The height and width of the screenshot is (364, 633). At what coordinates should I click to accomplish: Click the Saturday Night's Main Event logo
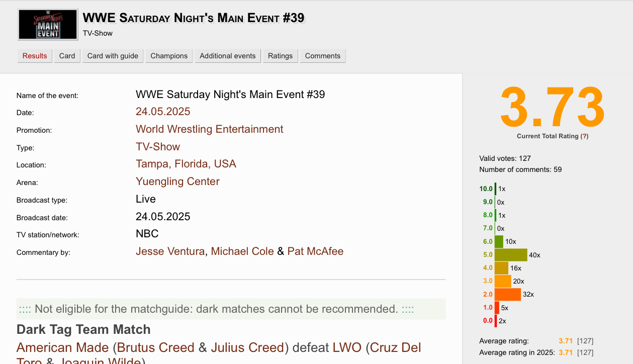(x=48, y=25)
